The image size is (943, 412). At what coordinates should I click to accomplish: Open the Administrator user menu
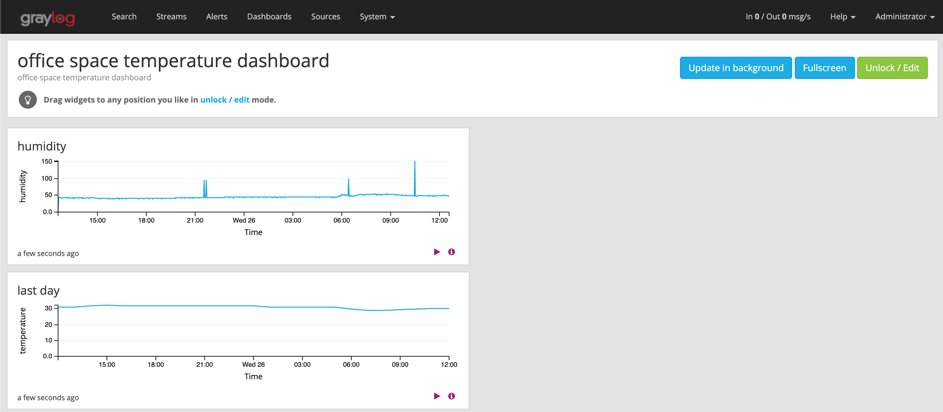[905, 17]
